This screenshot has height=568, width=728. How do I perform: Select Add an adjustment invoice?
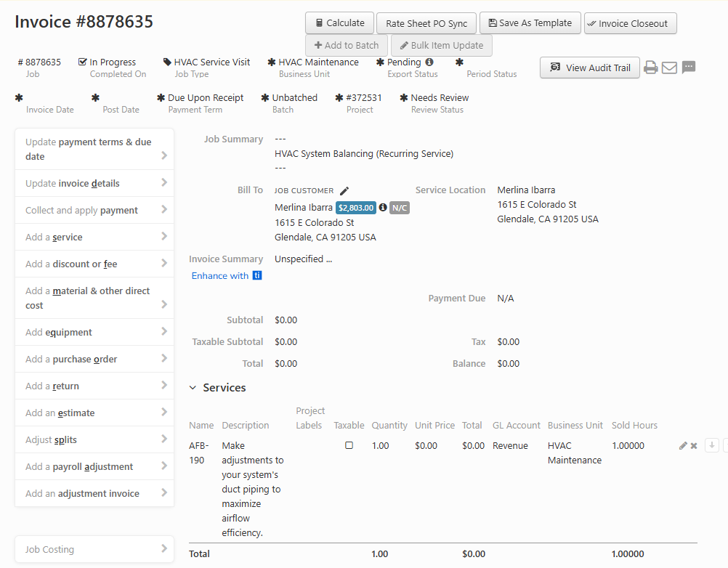94,493
